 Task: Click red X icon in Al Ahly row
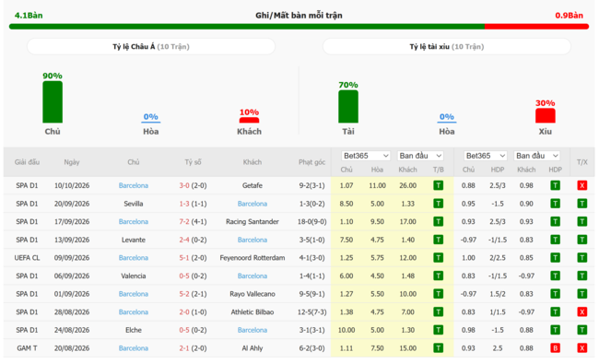(x=581, y=348)
